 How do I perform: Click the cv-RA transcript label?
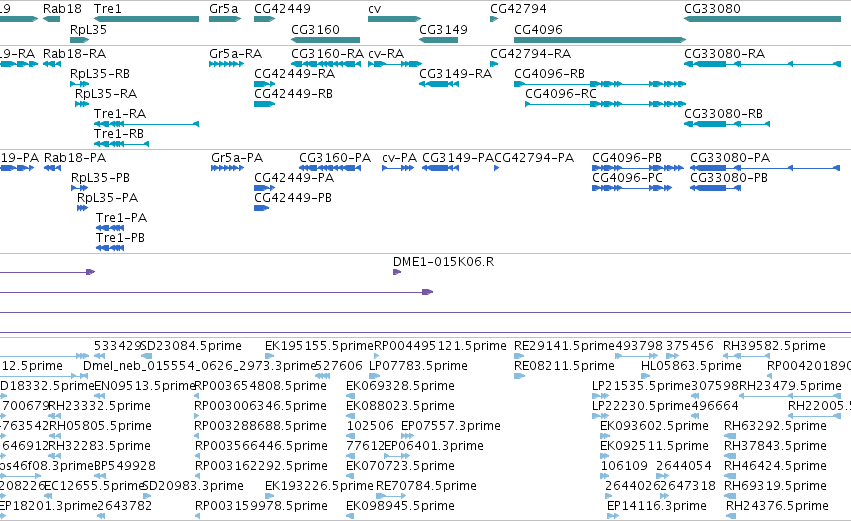coord(386,54)
